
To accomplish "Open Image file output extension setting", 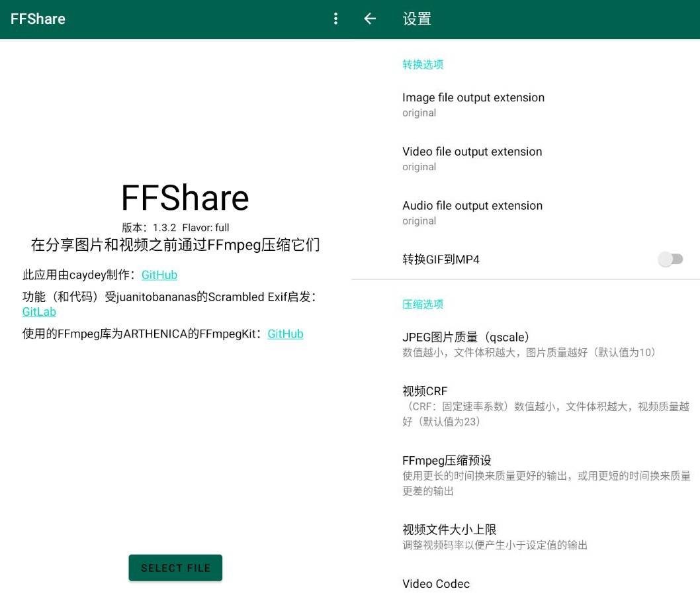I will (473, 105).
